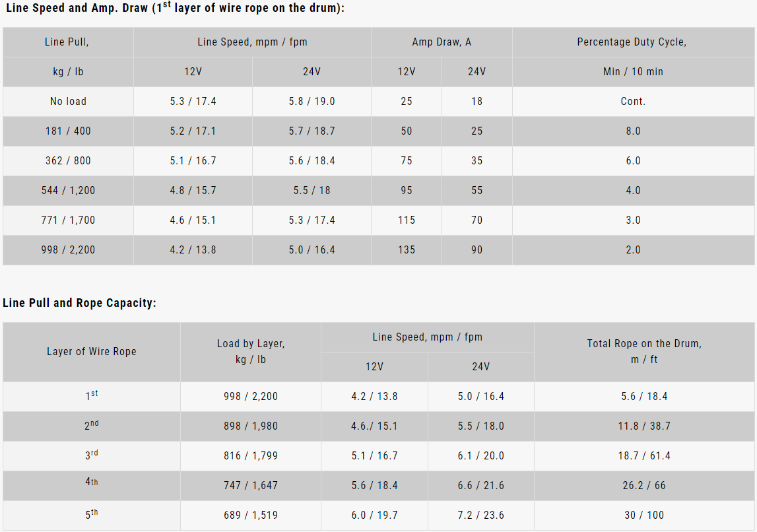The image size is (757, 532).
Task: Click the "5.5 / 18" line speed cell
Action: (312, 191)
